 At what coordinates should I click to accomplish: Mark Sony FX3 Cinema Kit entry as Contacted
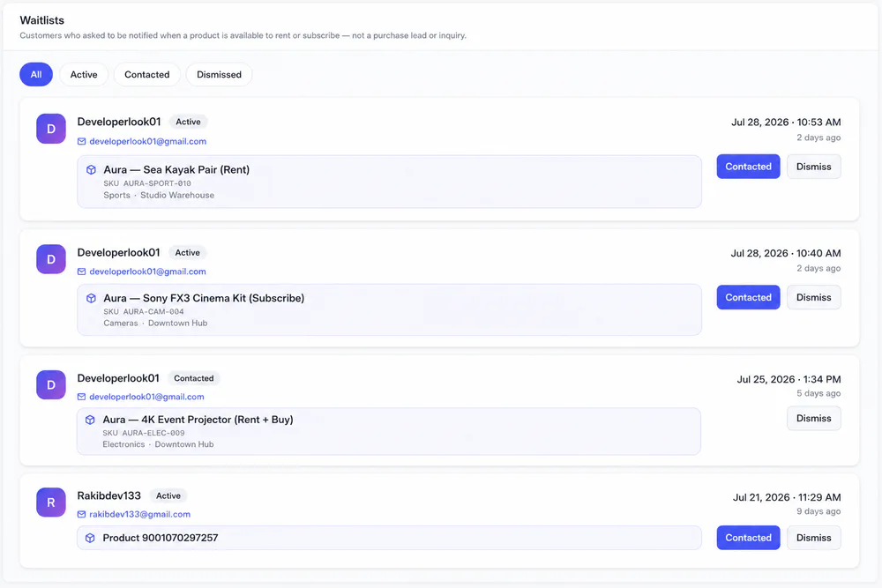[x=748, y=297]
